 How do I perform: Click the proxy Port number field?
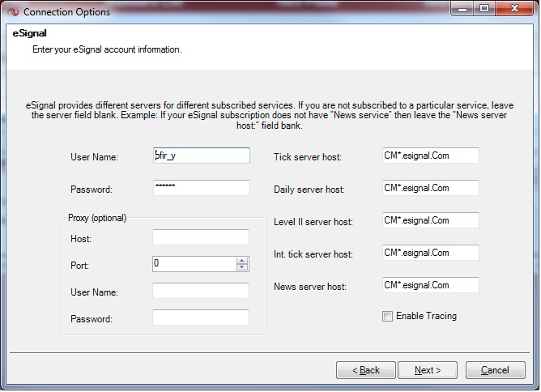[194, 264]
